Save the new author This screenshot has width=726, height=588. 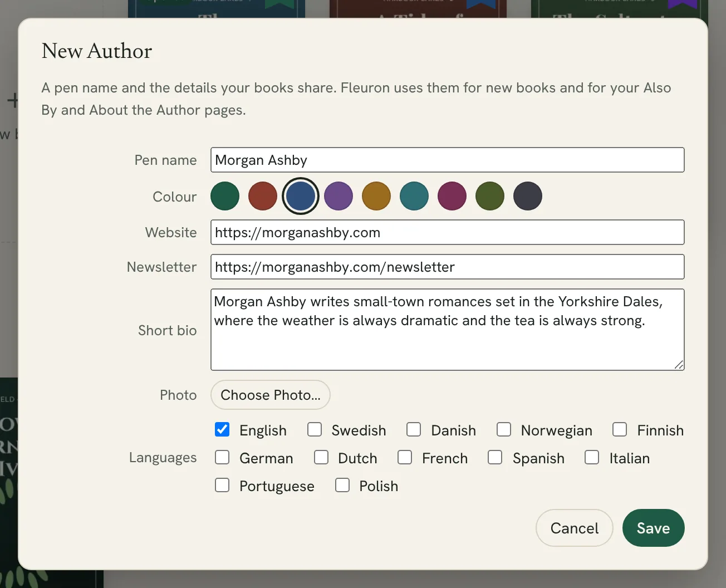654,528
